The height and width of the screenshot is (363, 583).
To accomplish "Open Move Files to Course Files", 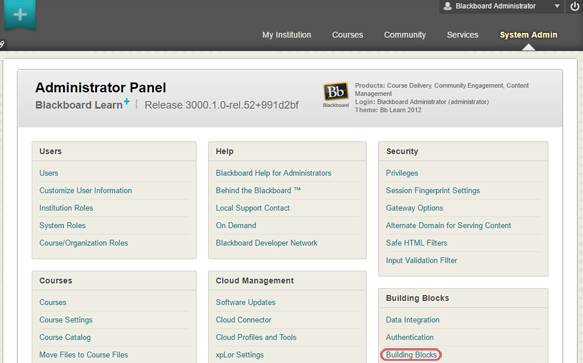I will pos(84,355).
